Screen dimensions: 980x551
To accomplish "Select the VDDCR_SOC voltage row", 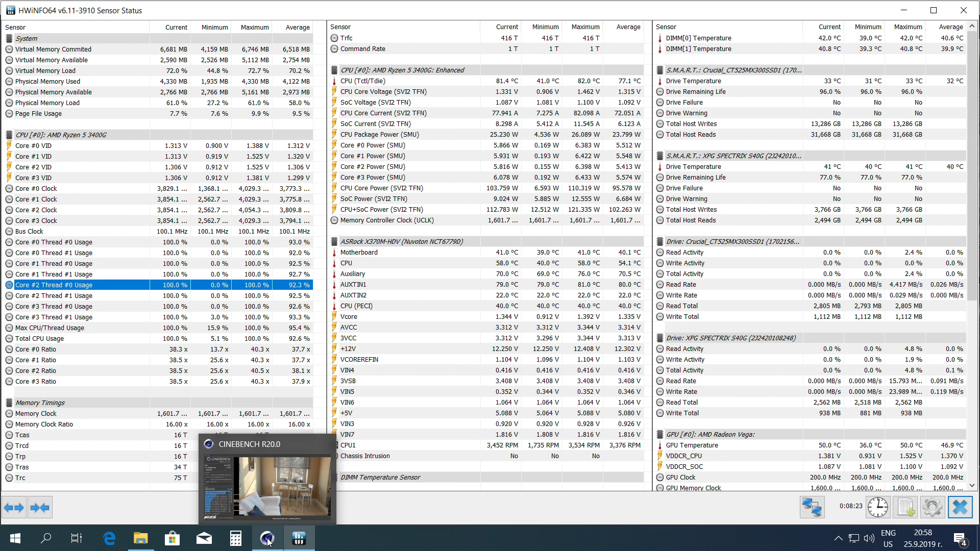I will pos(811,466).
